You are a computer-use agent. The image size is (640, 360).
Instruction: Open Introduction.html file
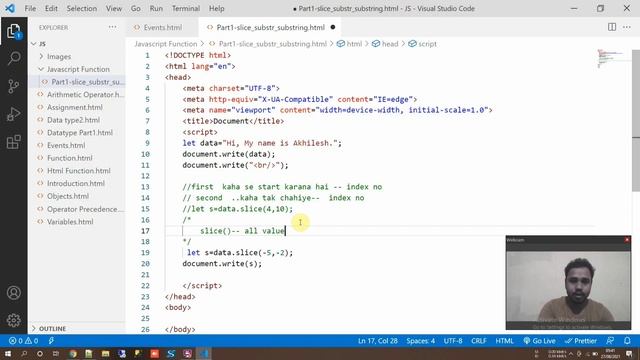76,183
